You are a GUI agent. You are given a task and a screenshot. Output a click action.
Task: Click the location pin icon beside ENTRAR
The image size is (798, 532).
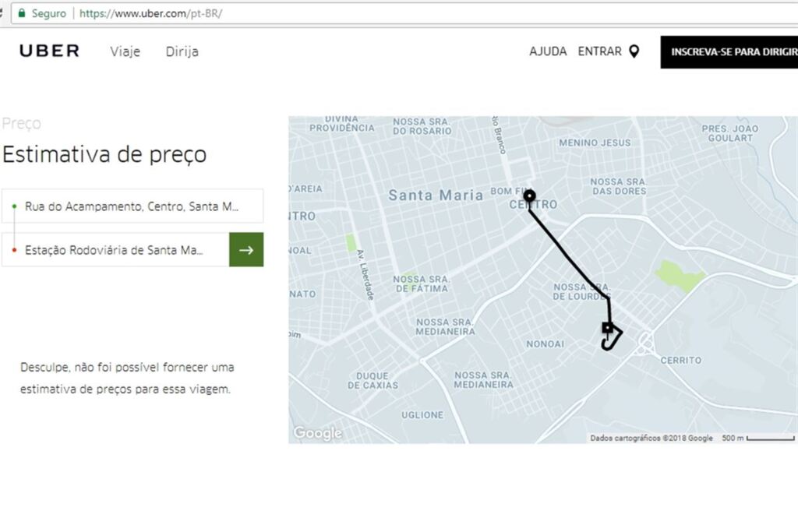click(x=635, y=51)
